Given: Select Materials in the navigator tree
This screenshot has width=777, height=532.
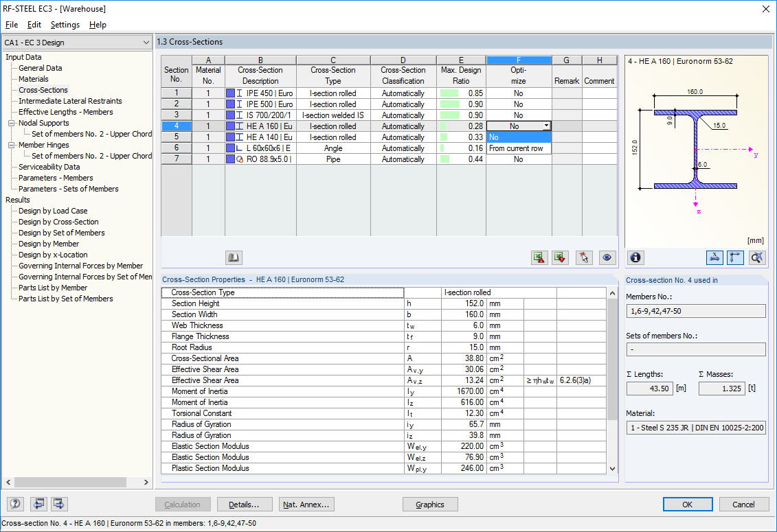Looking at the screenshot, I should (33, 79).
